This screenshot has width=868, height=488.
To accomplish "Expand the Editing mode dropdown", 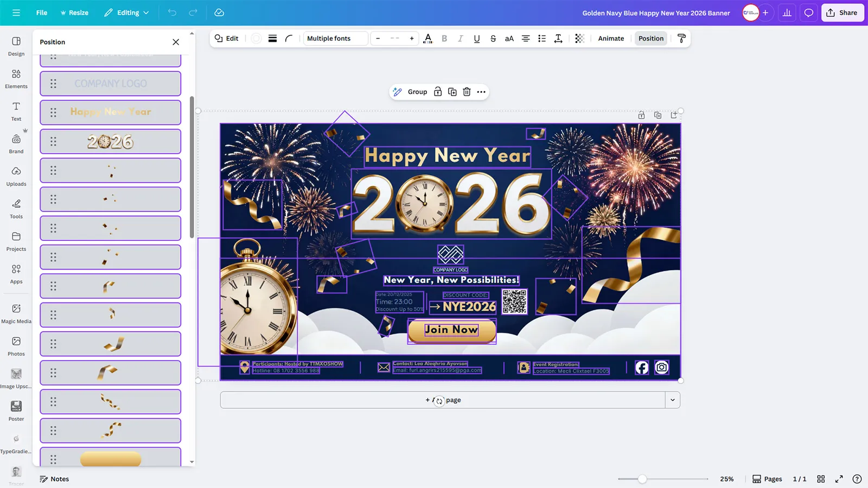I will pos(127,13).
